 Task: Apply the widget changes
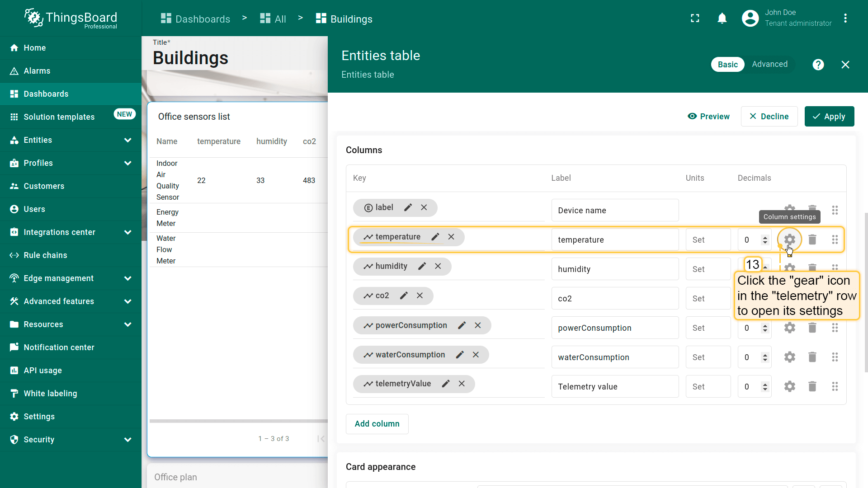(x=829, y=116)
